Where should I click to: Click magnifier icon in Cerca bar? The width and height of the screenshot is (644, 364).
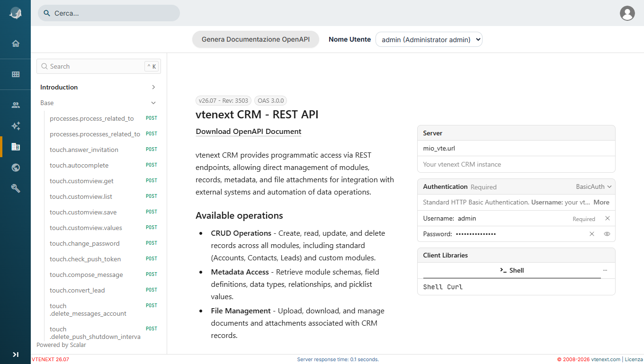click(x=47, y=13)
